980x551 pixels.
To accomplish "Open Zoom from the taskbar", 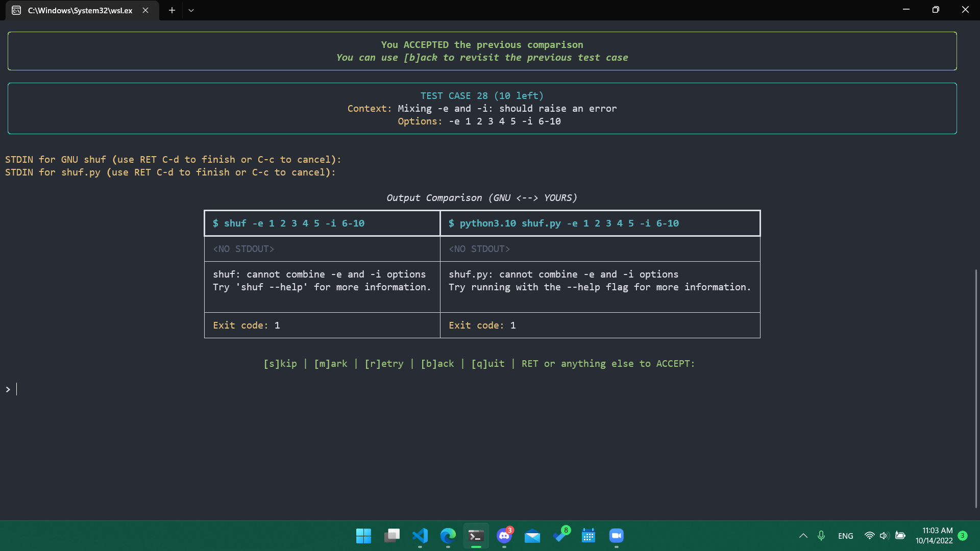I will [x=616, y=536].
